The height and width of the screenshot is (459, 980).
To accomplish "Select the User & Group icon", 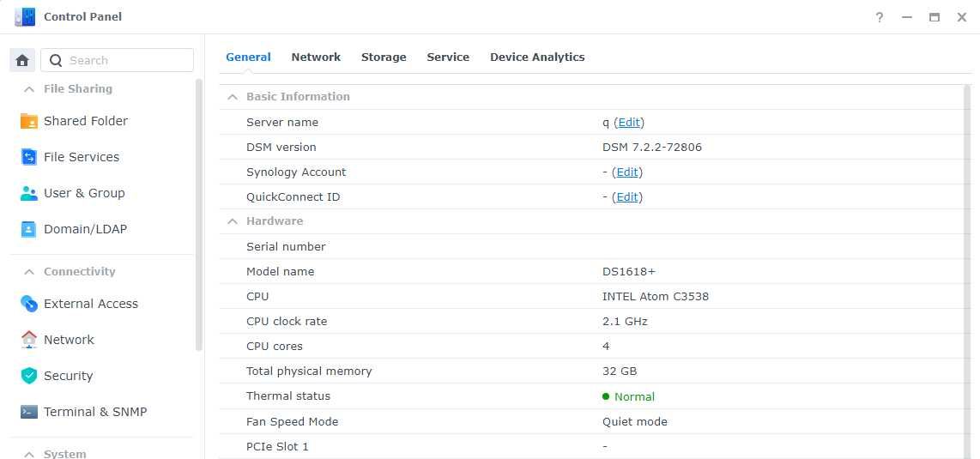I will click(x=29, y=194).
